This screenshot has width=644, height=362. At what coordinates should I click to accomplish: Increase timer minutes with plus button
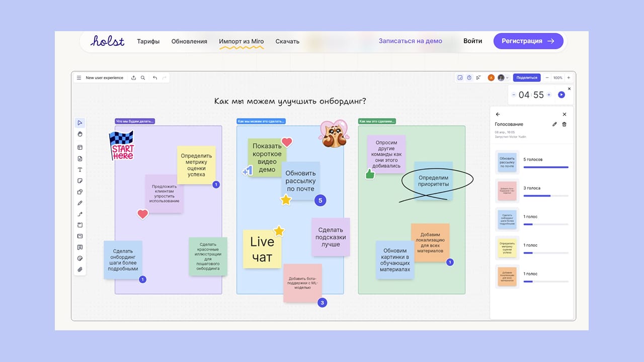[x=549, y=95]
